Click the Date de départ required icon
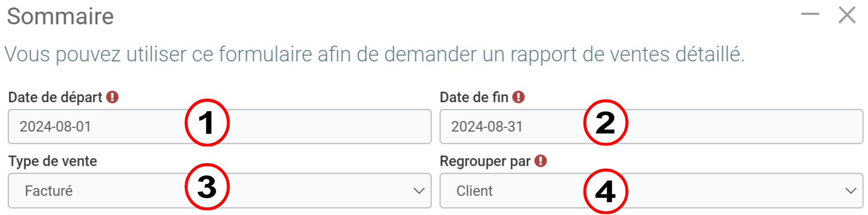This screenshot has width=868, height=215. (x=112, y=97)
